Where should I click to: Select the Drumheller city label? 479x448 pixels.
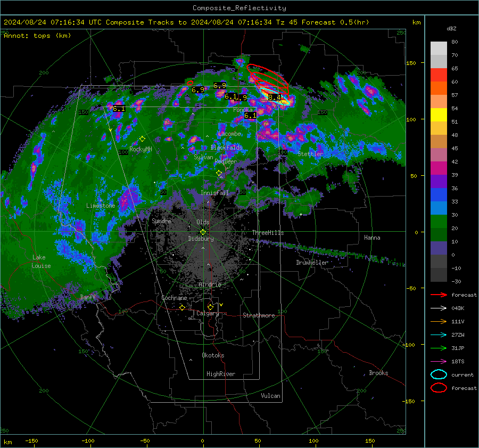click(x=312, y=263)
